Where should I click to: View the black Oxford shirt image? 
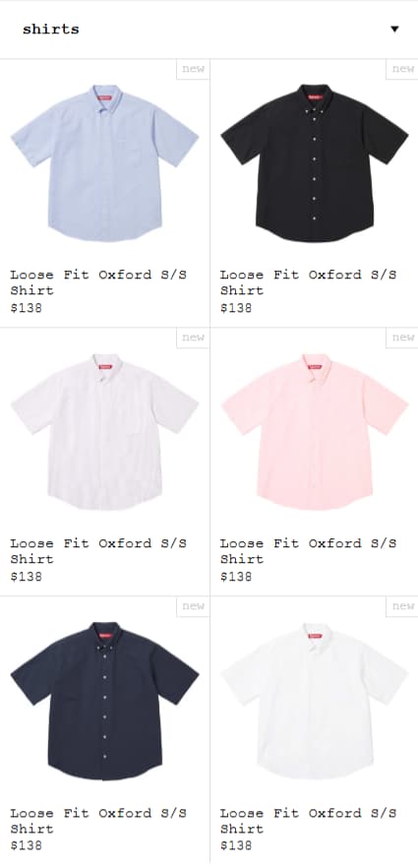(x=314, y=162)
